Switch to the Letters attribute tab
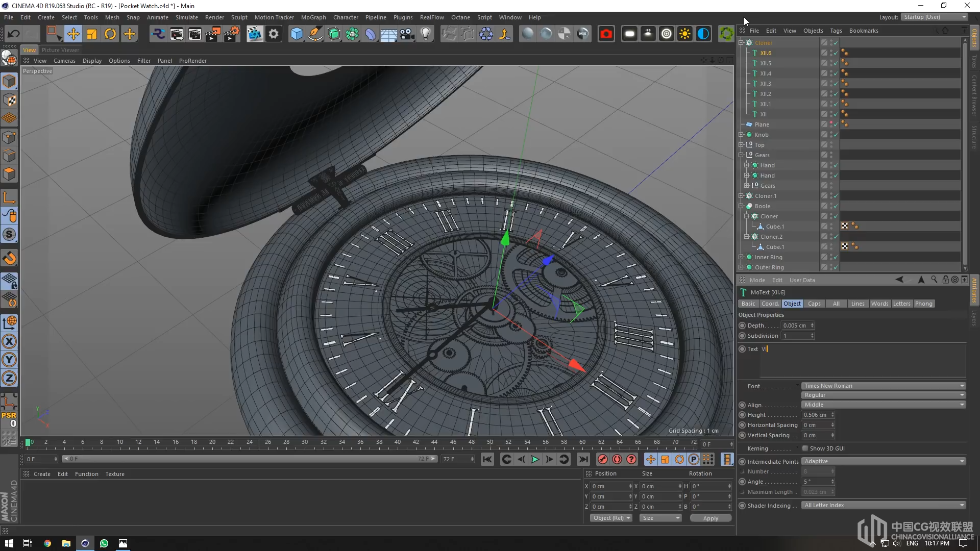The height and width of the screenshot is (551, 980). click(901, 304)
